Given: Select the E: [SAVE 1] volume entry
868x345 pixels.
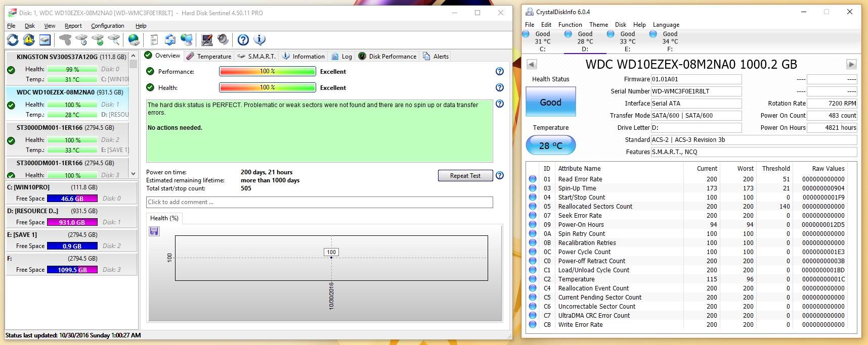Looking at the screenshot, I should (71, 240).
